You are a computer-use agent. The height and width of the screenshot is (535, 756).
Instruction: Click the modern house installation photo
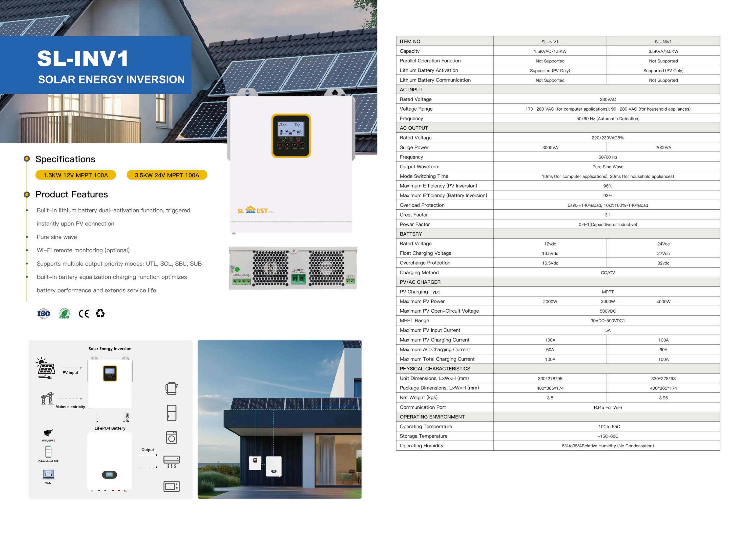(x=279, y=419)
